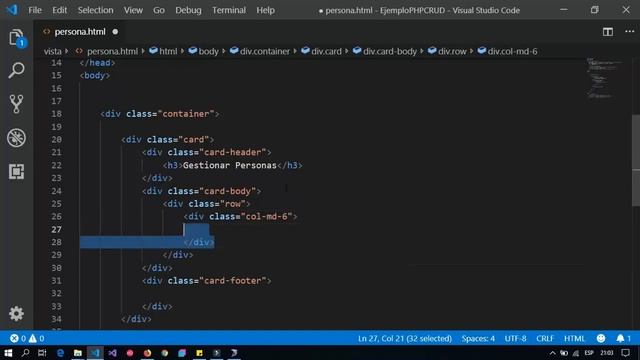Image resolution: width=640 pixels, height=360 pixels.
Task: Click the errors count in status bar
Action: pos(18,338)
